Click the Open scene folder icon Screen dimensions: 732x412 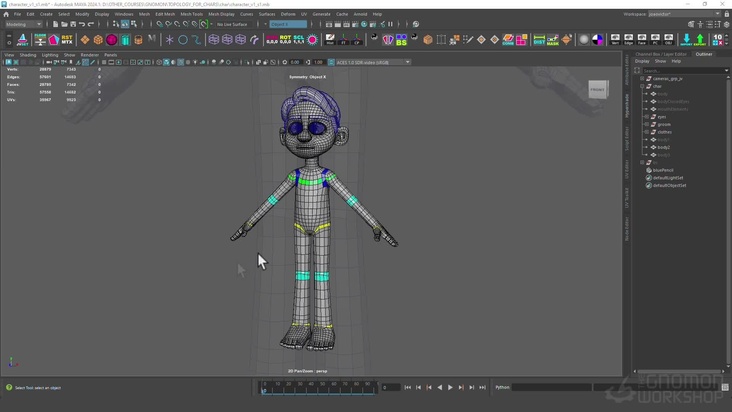[x=64, y=24]
